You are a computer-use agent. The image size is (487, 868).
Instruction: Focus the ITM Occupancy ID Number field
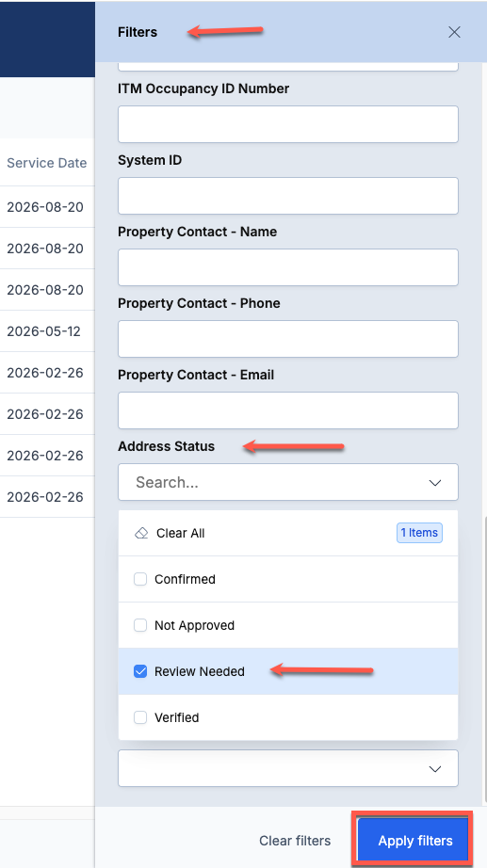click(x=288, y=124)
